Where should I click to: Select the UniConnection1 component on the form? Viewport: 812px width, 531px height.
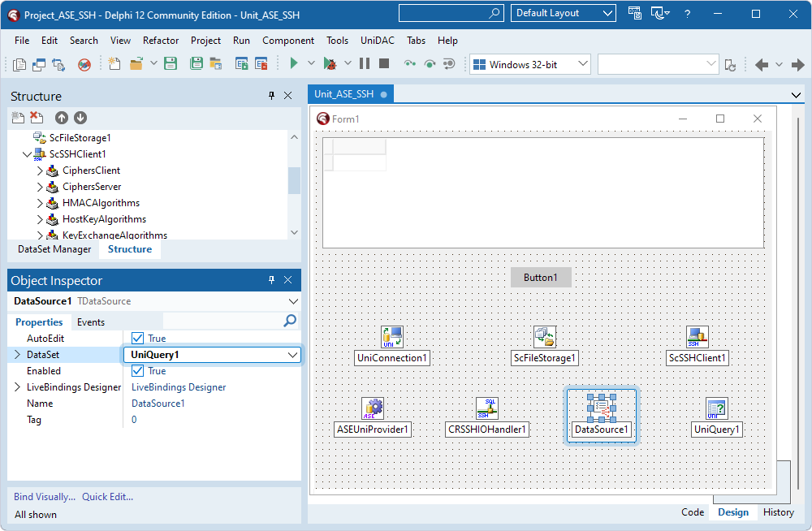[x=391, y=336]
